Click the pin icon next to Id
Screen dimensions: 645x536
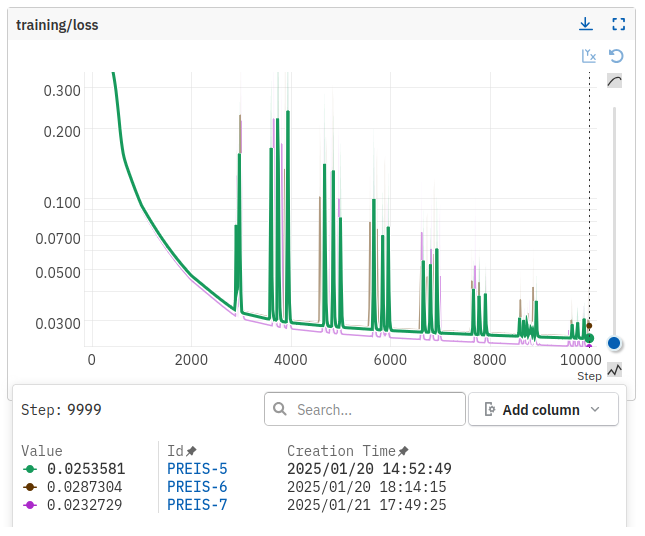click(192, 451)
